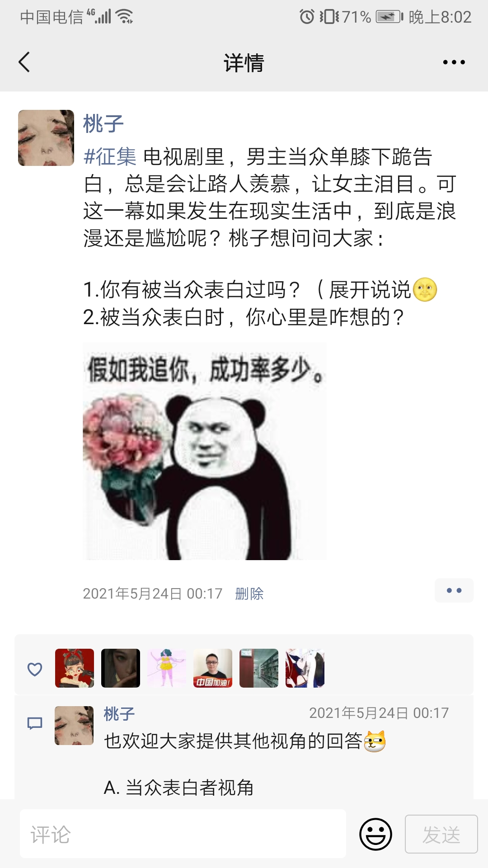
Task: Open the two-dot like/comment popup button
Action: click(x=454, y=590)
